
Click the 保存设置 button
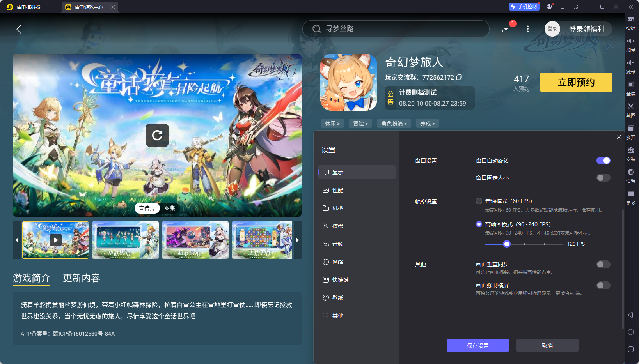[478, 345]
